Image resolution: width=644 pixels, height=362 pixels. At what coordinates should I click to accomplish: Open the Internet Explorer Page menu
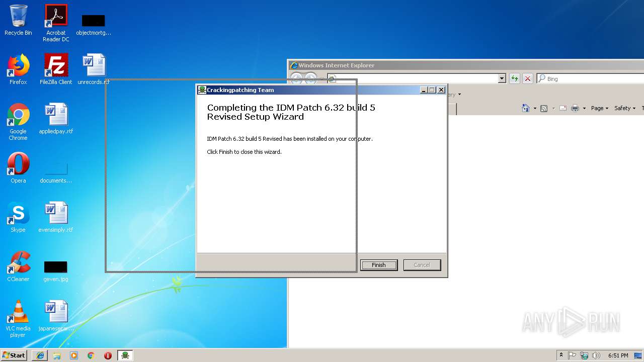[599, 108]
